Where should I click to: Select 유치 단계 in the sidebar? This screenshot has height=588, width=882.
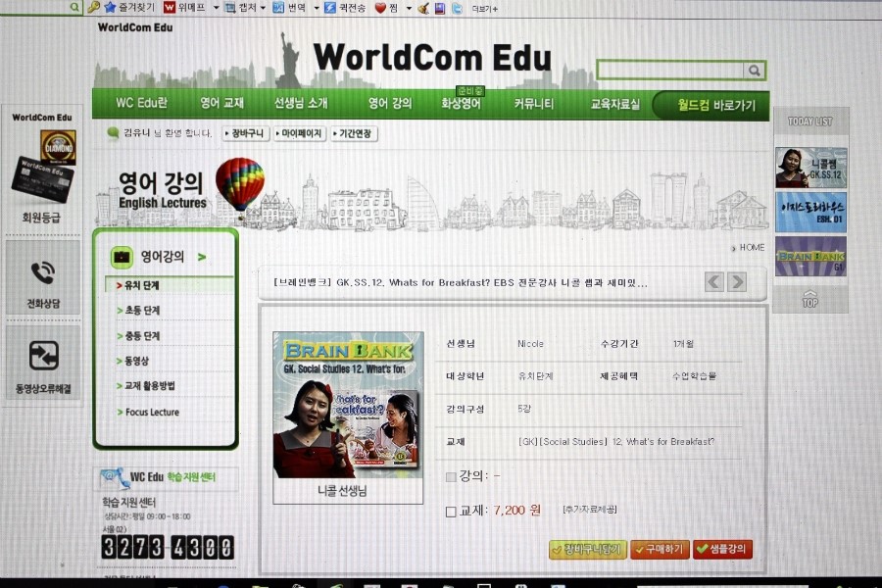pyautogui.click(x=142, y=285)
